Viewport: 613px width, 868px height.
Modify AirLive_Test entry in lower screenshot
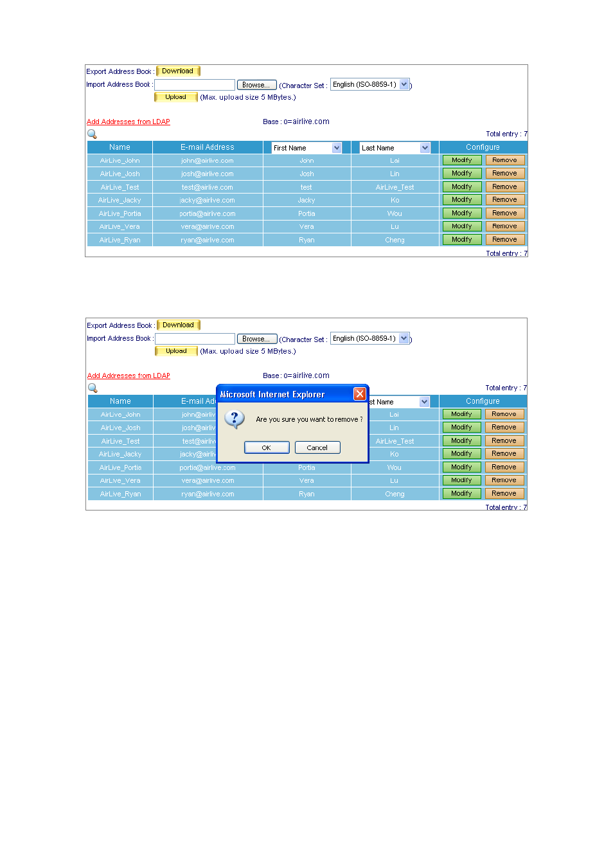(x=462, y=440)
